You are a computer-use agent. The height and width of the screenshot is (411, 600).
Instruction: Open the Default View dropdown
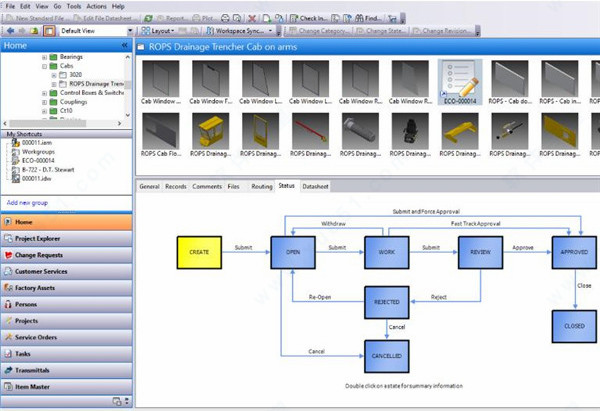click(x=130, y=31)
